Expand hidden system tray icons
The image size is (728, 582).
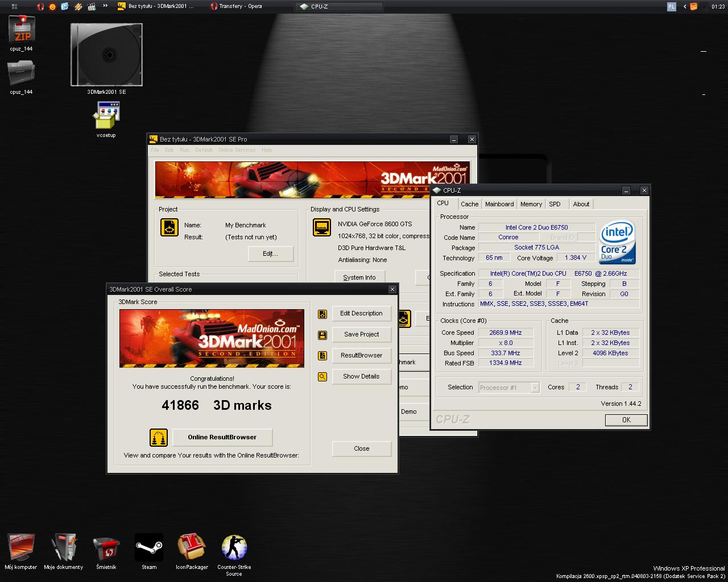685,6
